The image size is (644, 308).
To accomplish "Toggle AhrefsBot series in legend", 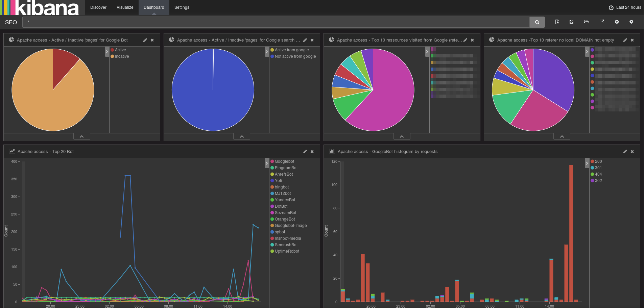I will click(x=282, y=174).
